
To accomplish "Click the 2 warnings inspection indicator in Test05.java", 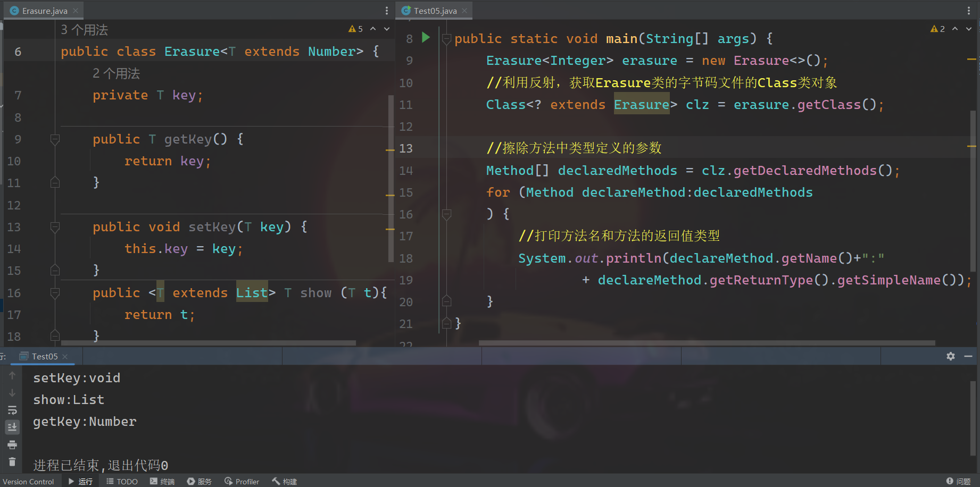I will (937, 28).
